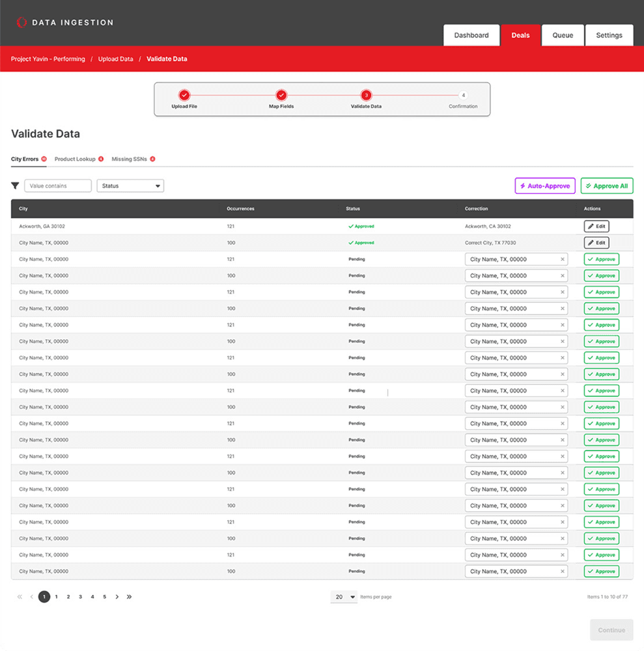Click the Continue button

(611, 630)
